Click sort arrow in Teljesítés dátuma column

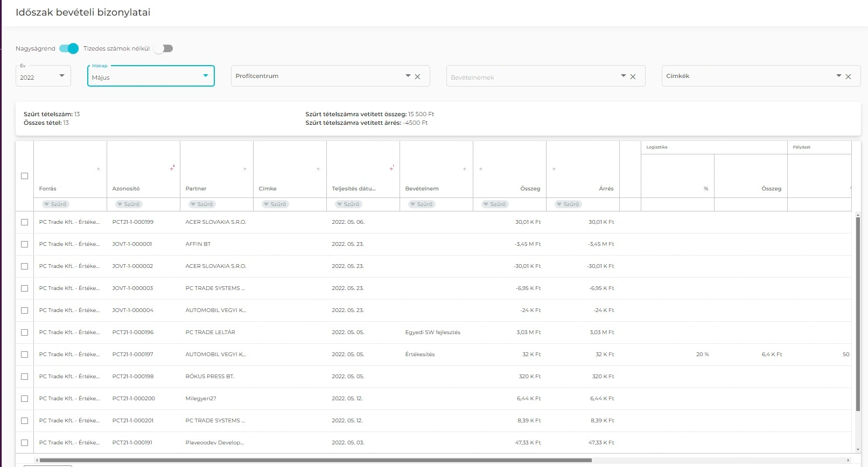tap(391, 169)
